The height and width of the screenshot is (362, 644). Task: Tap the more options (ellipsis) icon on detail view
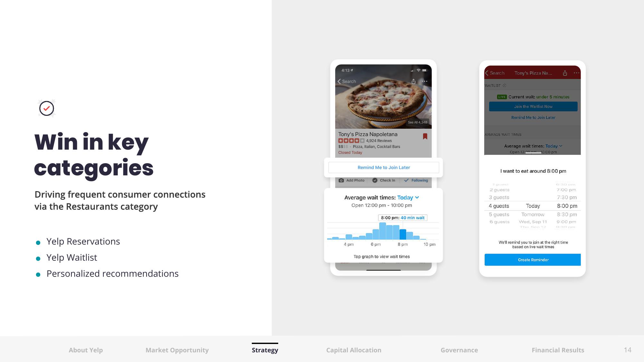point(424,81)
